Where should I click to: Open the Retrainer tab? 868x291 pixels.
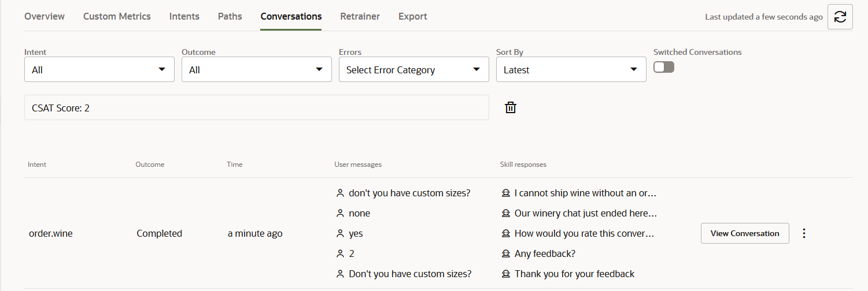tap(360, 16)
